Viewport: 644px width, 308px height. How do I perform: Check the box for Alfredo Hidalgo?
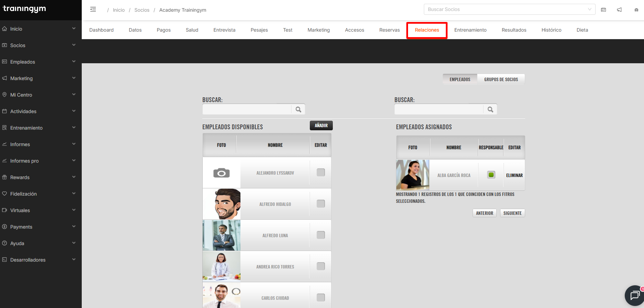click(320, 204)
